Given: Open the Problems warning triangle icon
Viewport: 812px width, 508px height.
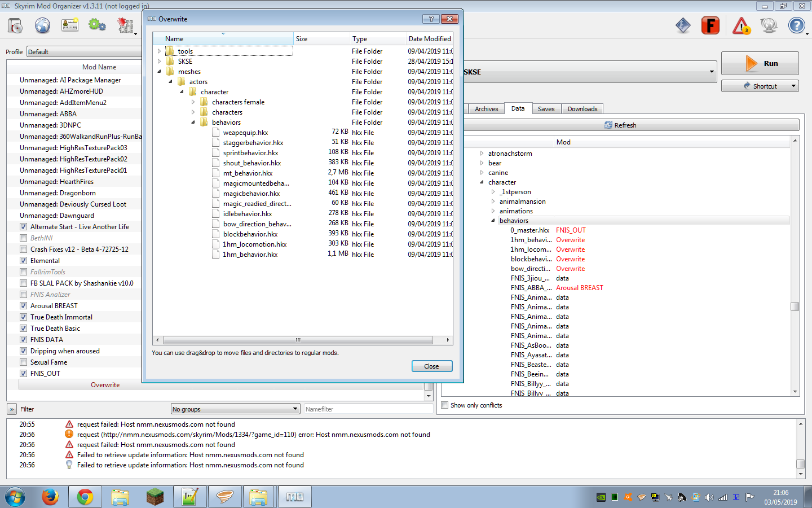Looking at the screenshot, I should pyautogui.click(x=741, y=25).
